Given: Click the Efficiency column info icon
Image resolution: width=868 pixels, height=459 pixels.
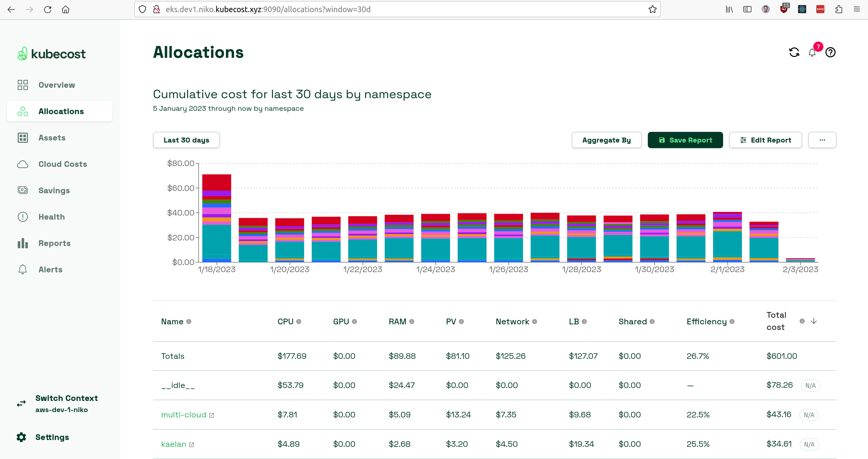Looking at the screenshot, I should [732, 322].
